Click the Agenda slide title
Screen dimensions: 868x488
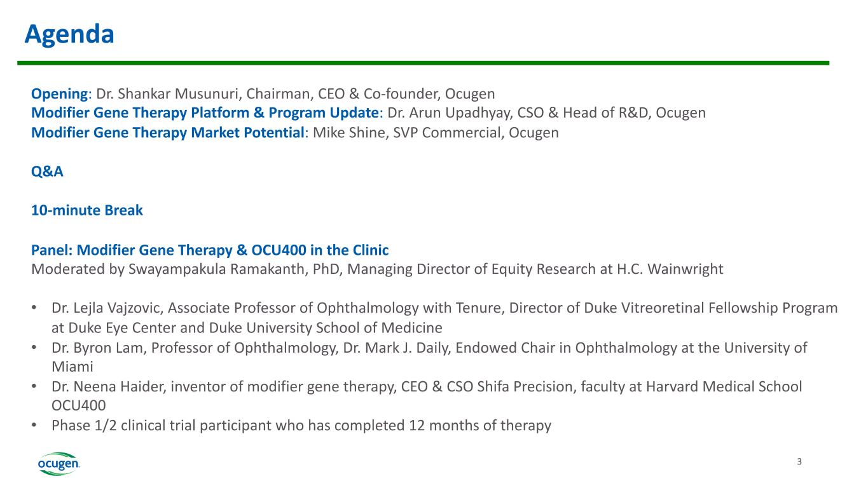pyautogui.click(x=69, y=34)
